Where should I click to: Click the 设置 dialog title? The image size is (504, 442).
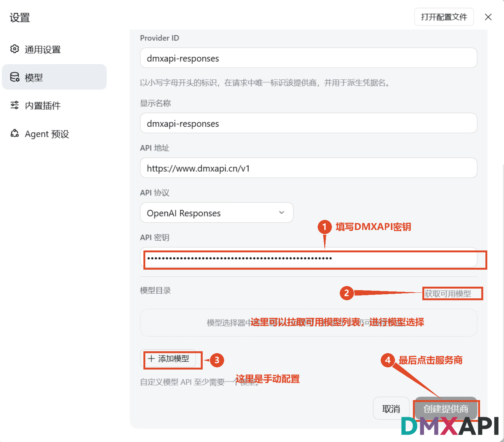tap(20, 18)
